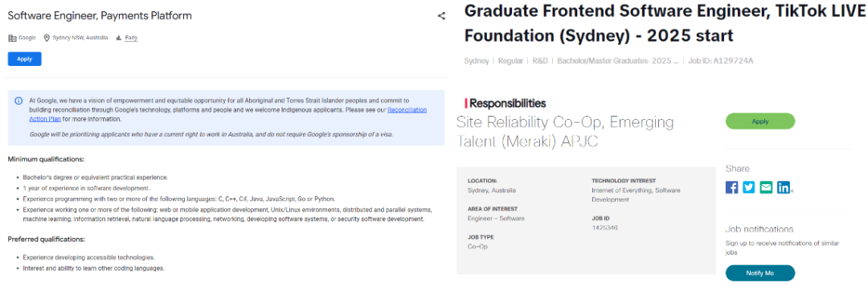This screenshot has height=291, width=868.
Task: Click the Notify Me button
Action: pos(760,273)
